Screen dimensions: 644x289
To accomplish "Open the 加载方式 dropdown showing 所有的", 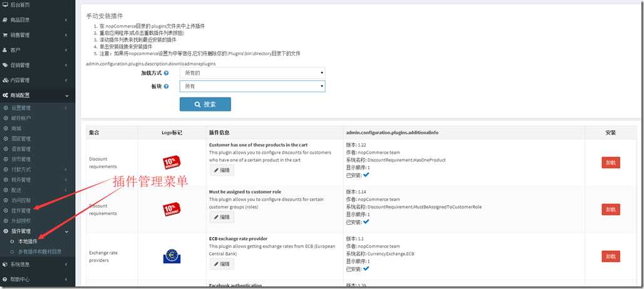I will (252, 73).
